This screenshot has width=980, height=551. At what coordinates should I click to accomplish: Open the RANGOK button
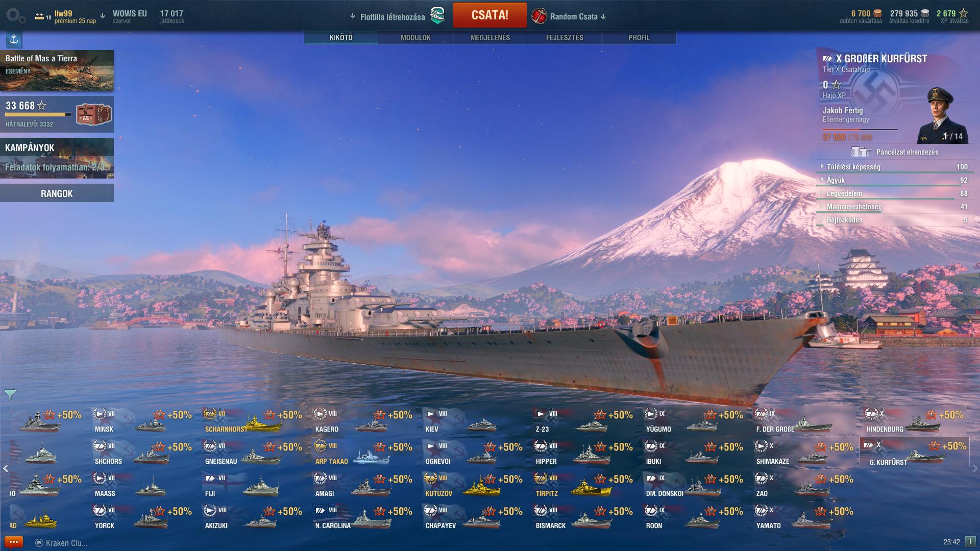pos(57,193)
